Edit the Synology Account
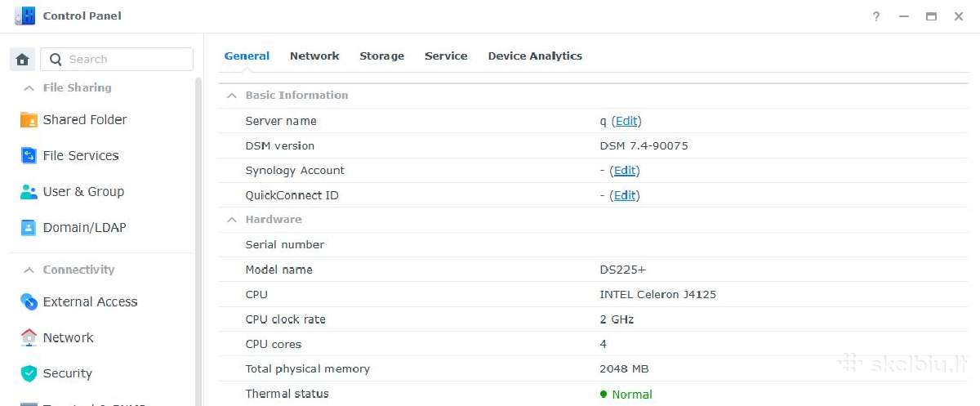 point(625,171)
